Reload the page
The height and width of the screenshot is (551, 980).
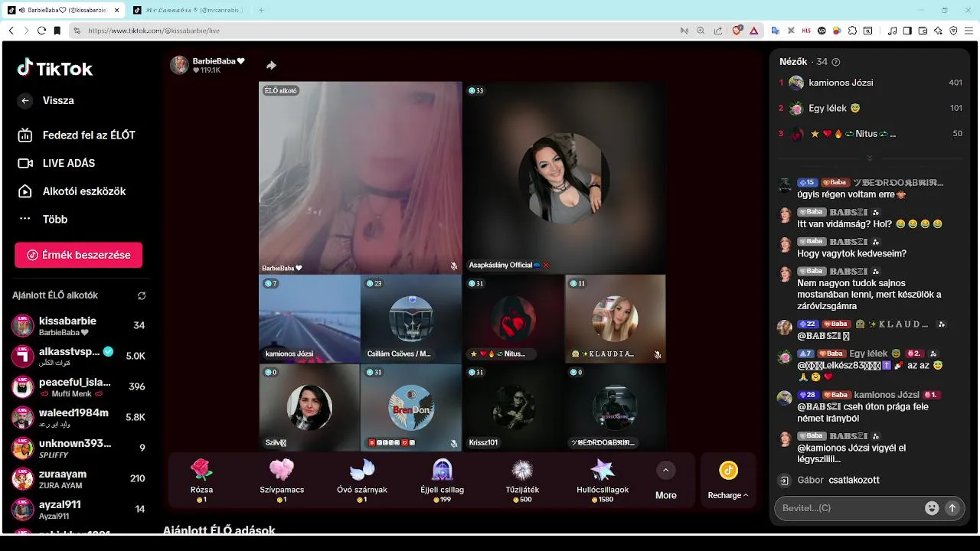[41, 31]
